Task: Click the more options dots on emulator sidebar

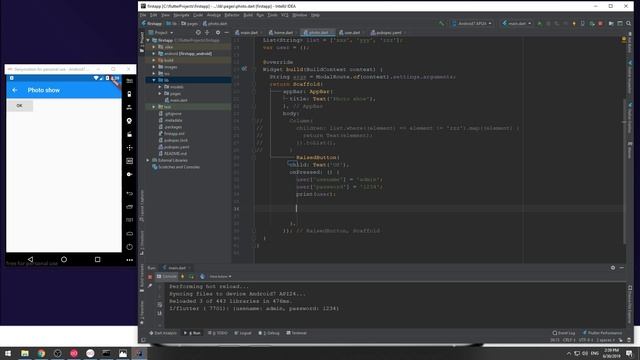Action: pos(129,260)
